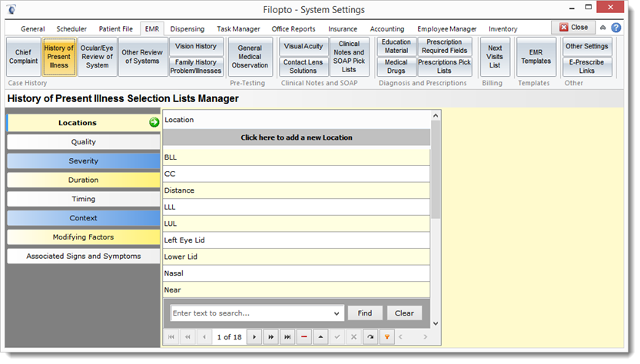Click the edit record up-triangle icon
This screenshot has width=640, height=364.
tap(321, 337)
